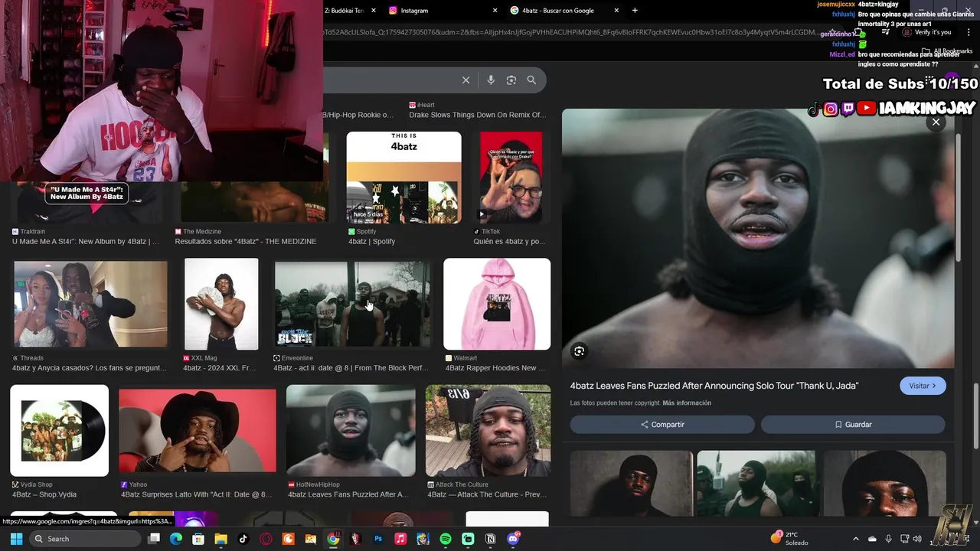Open third related image in preview panel
Screen dimensions: 980x551
pos(885,484)
